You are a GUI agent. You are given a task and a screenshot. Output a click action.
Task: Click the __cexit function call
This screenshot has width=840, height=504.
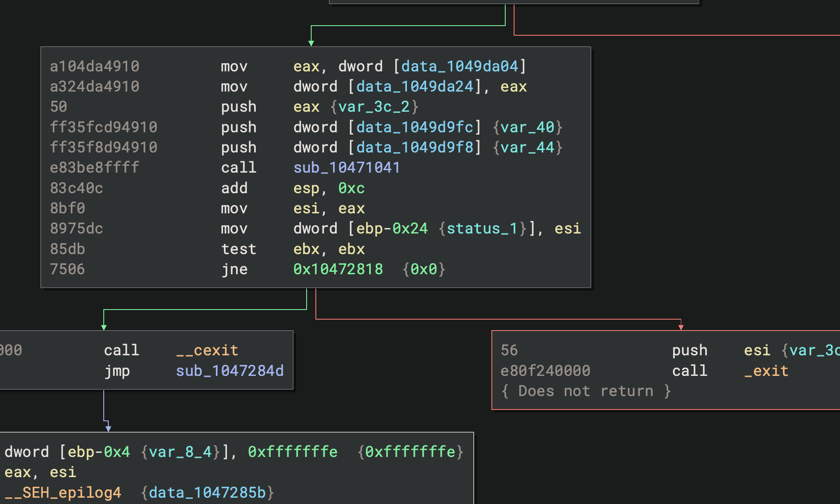207,350
